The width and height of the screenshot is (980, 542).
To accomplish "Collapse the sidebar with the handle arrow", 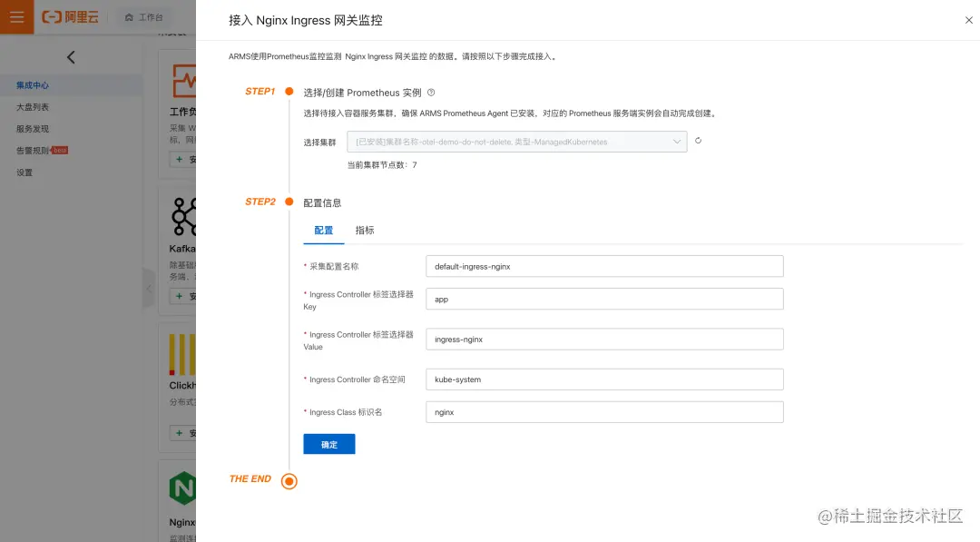I will pyautogui.click(x=149, y=288).
